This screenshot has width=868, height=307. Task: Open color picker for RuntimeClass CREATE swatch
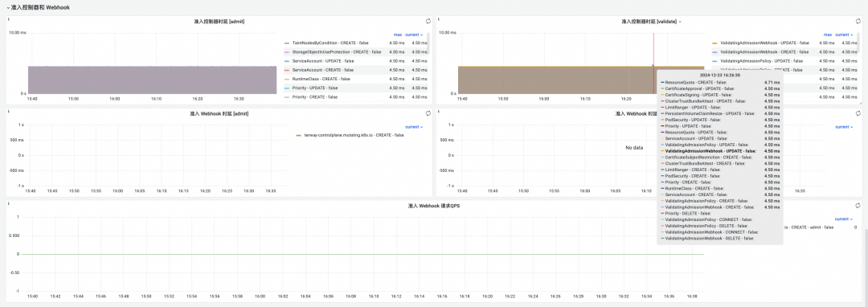pos(287,79)
